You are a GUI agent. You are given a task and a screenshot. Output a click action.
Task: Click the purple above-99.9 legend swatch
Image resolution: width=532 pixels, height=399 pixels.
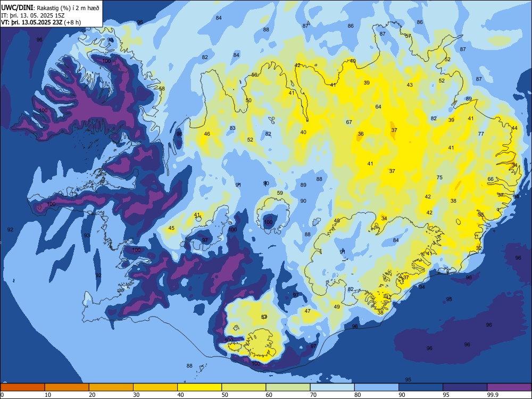pos(509,387)
